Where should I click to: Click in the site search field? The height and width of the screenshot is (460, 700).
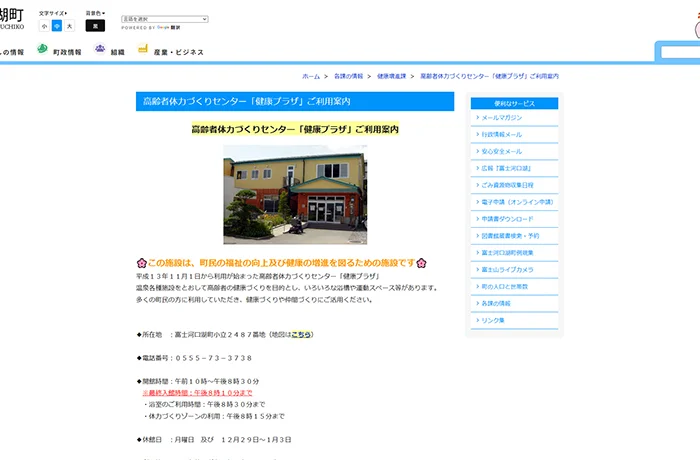click(680, 53)
